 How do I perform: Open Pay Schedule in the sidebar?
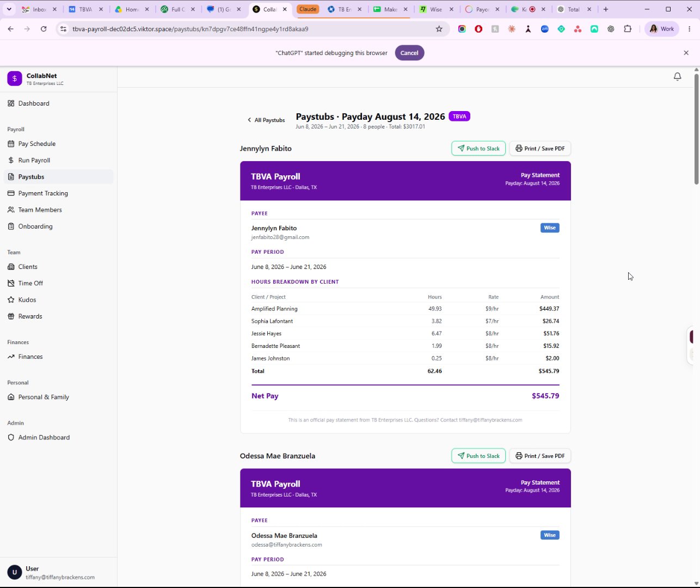[x=58, y=144]
